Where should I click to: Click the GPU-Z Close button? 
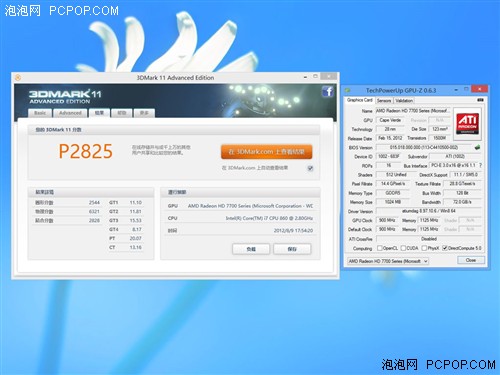pos(471,260)
